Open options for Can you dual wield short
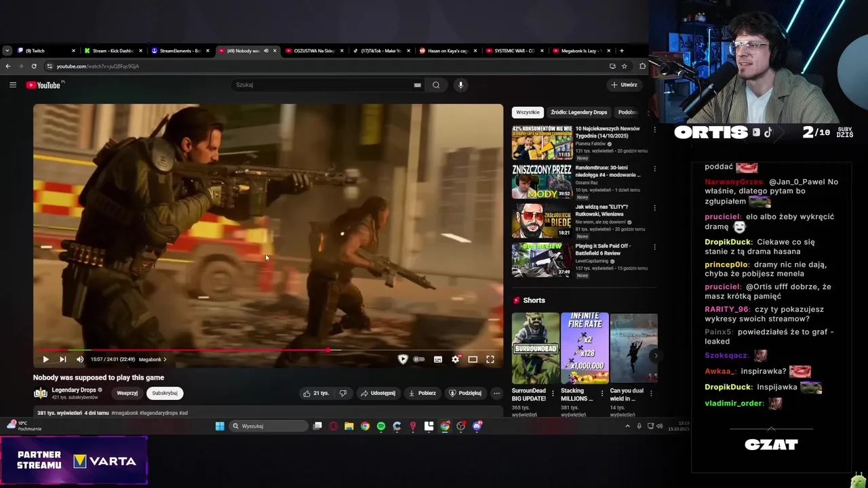The height and width of the screenshot is (488, 868). tap(651, 392)
